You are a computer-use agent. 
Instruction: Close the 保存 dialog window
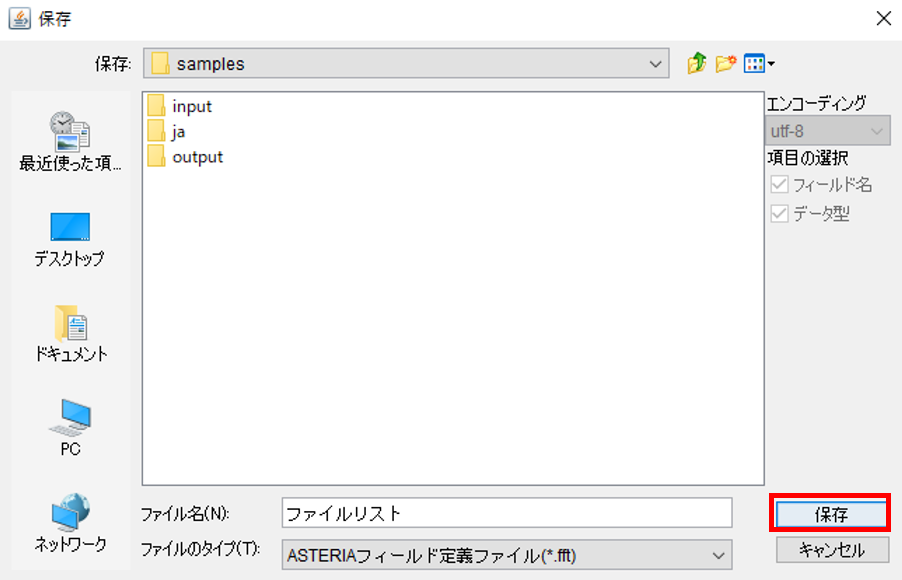[884, 18]
